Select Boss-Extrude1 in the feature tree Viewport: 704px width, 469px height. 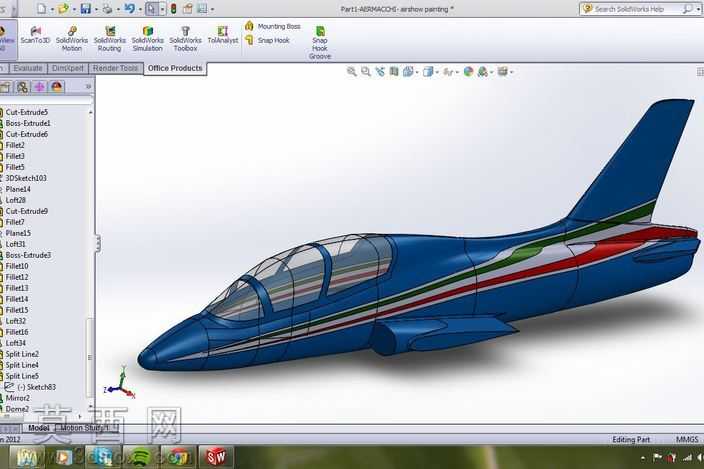28,123
